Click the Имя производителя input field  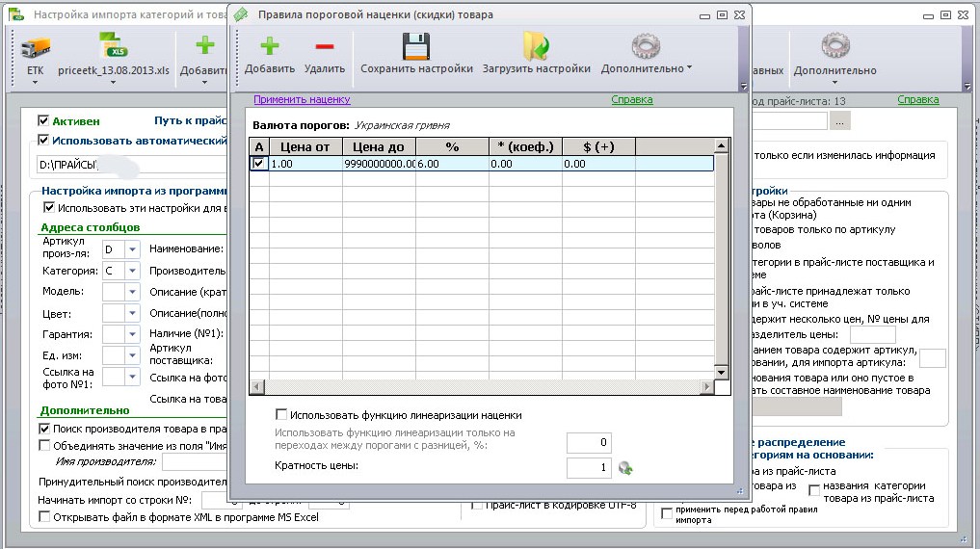195,462
